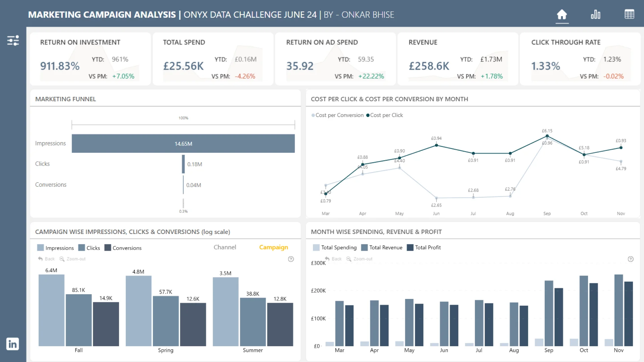The width and height of the screenshot is (644, 362).
Task: Open the table view page icon
Action: tap(629, 14)
